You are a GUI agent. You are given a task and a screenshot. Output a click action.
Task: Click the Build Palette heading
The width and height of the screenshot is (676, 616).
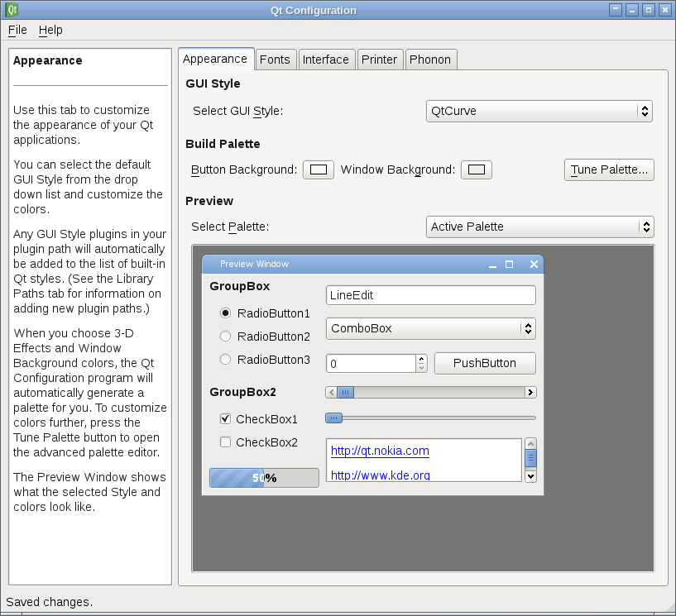pos(223,144)
